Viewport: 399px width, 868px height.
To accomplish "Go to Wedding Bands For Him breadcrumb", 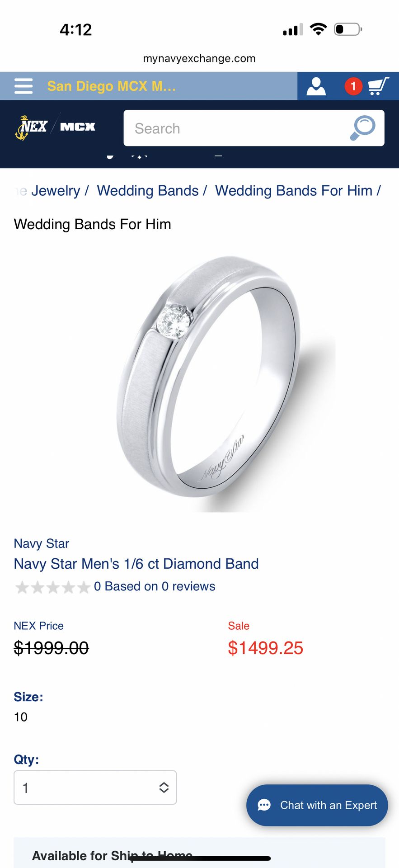I will pyautogui.click(x=294, y=191).
